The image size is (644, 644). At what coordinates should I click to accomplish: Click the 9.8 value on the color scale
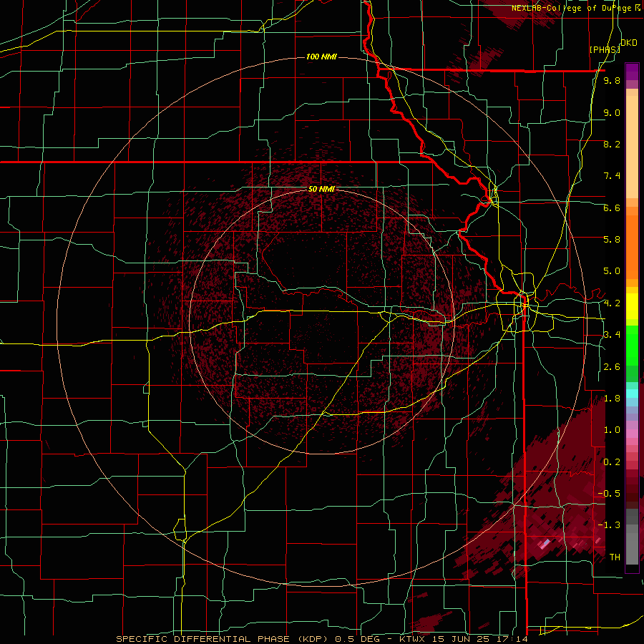point(612,81)
